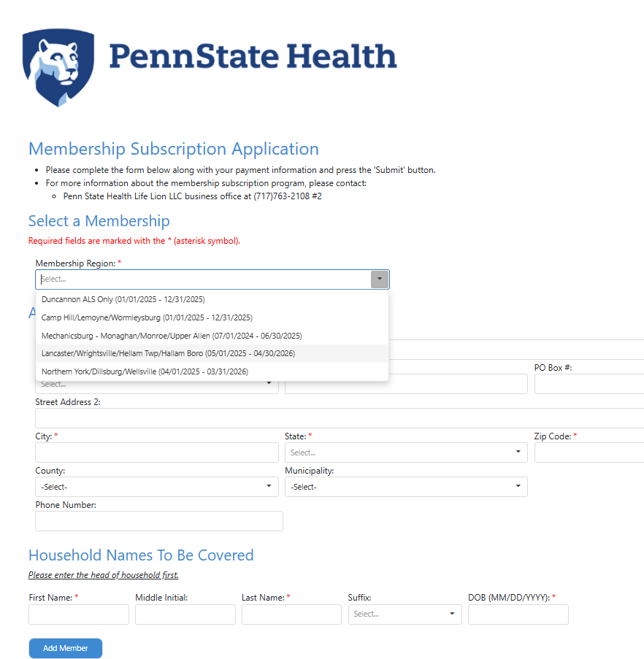The width and height of the screenshot is (644, 659).
Task: Select Lancaster/Wrightsville/Hellam Twp region option
Action: pyautogui.click(x=168, y=353)
